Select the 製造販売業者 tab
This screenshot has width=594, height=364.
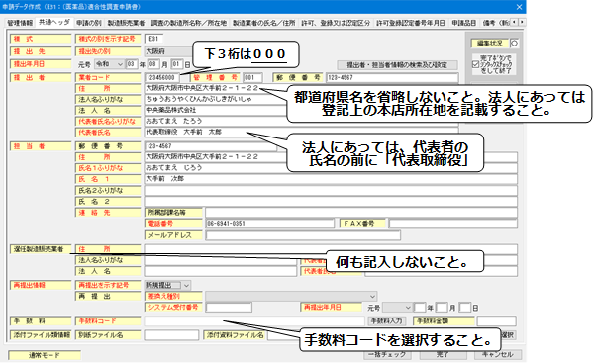tap(126, 23)
